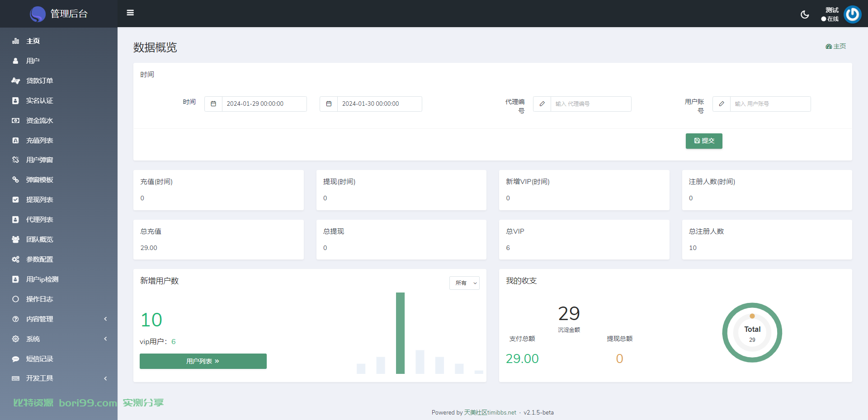Screen dimensions: 868x420
Task: Expand the 内容管理 submenu arrow
Action: [x=105, y=319]
